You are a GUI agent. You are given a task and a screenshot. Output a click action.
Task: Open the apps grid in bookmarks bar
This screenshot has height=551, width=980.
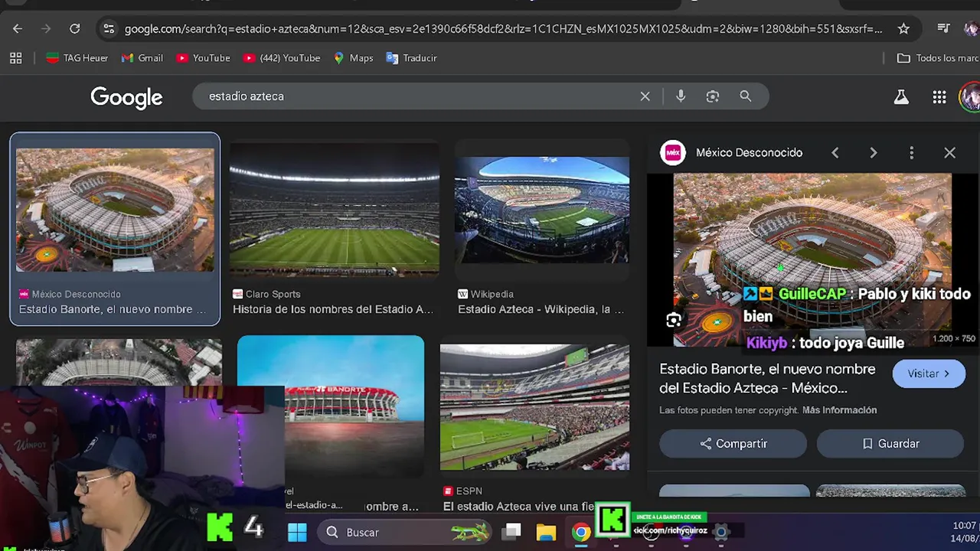pyautogui.click(x=15, y=58)
